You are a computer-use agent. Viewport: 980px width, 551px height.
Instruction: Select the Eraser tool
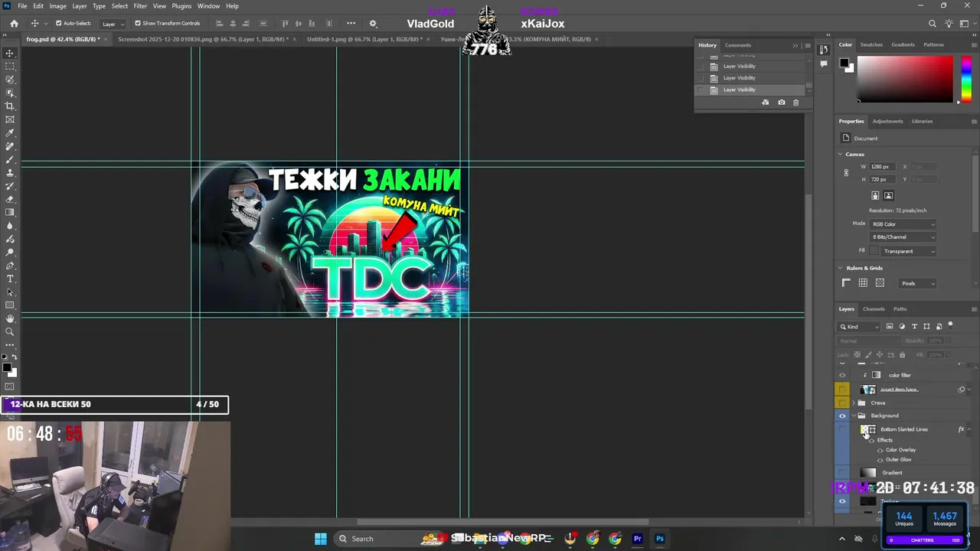10,199
